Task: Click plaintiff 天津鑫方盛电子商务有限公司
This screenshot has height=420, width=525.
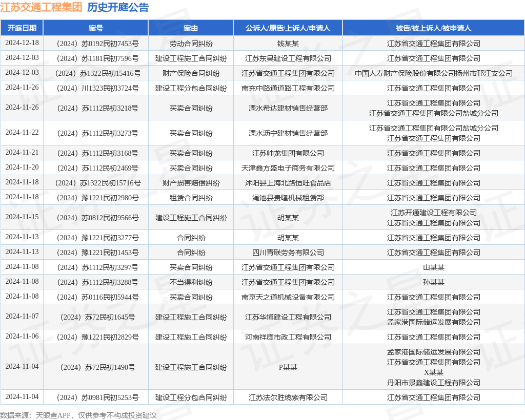Action: coord(288,168)
